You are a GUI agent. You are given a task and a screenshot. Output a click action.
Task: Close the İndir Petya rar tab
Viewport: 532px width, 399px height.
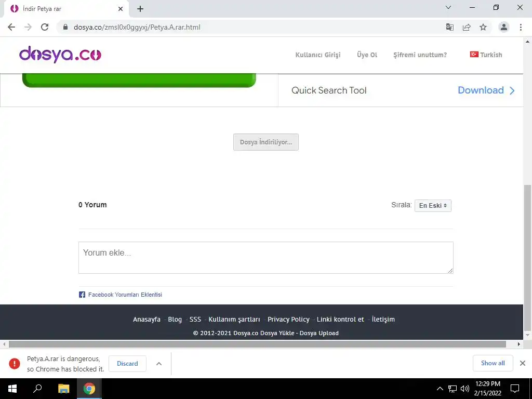tap(121, 9)
